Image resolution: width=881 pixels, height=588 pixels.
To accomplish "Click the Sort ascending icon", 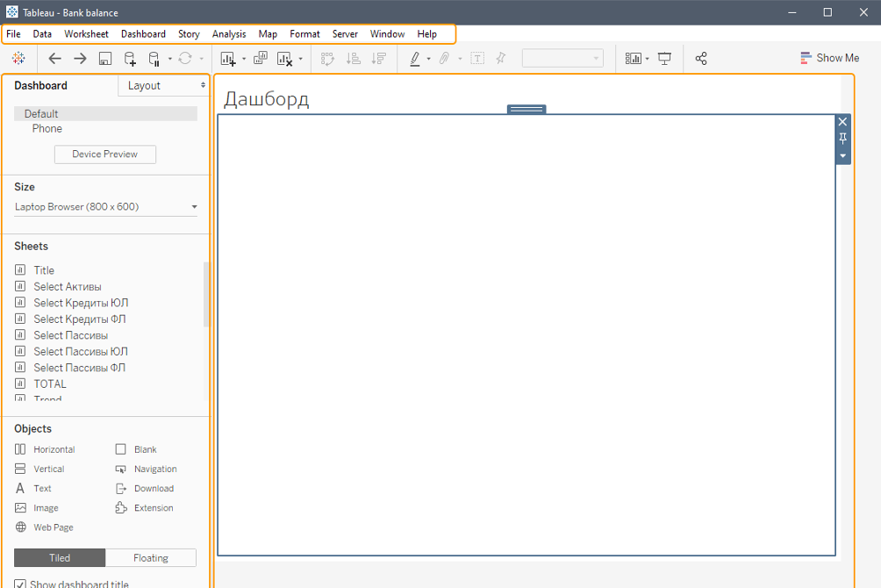I will 354,58.
